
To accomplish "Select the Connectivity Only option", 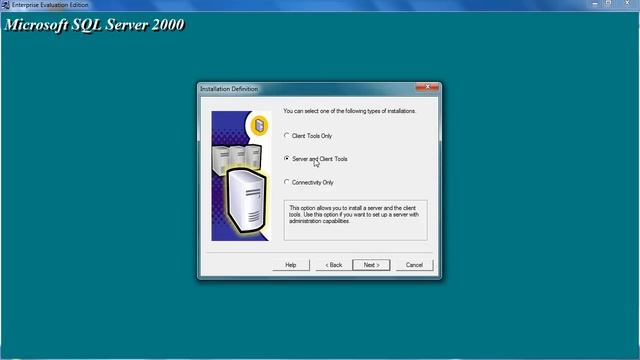I will [309, 182].
